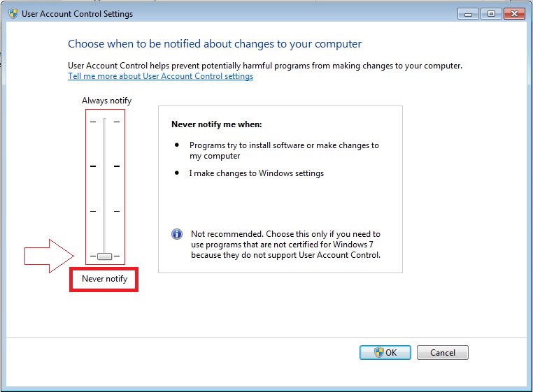Minimize the User Account Control Settings window
Image resolution: width=533 pixels, height=392 pixels.
[x=468, y=14]
